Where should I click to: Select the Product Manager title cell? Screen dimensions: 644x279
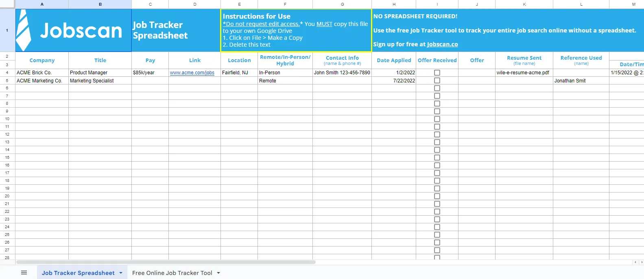pos(100,73)
